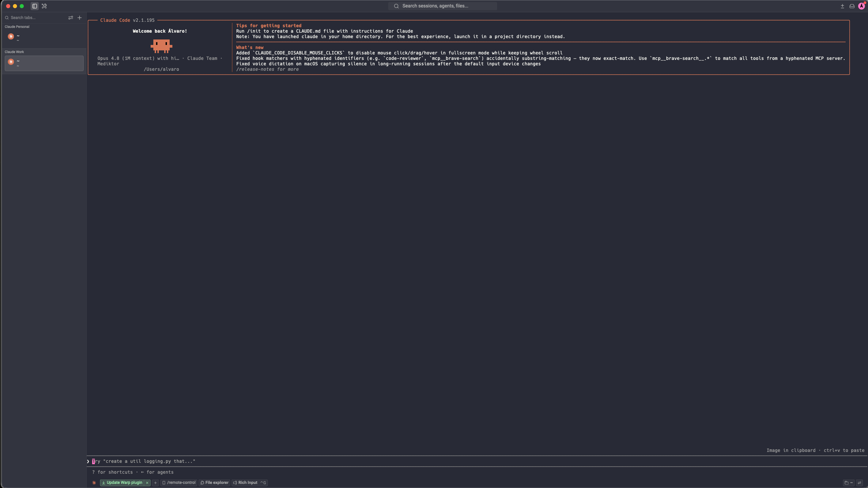Toggle the tabs sidebar panel icon

(x=35, y=6)
